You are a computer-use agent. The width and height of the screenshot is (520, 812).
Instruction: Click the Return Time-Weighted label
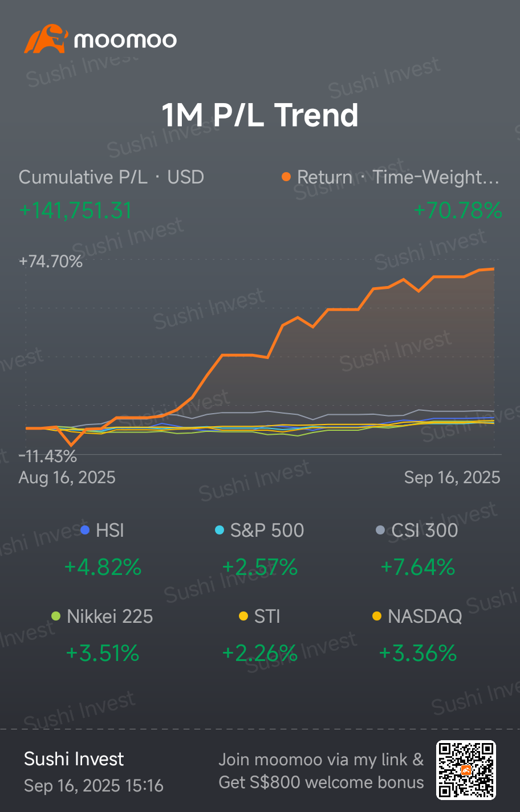point(397,177)
